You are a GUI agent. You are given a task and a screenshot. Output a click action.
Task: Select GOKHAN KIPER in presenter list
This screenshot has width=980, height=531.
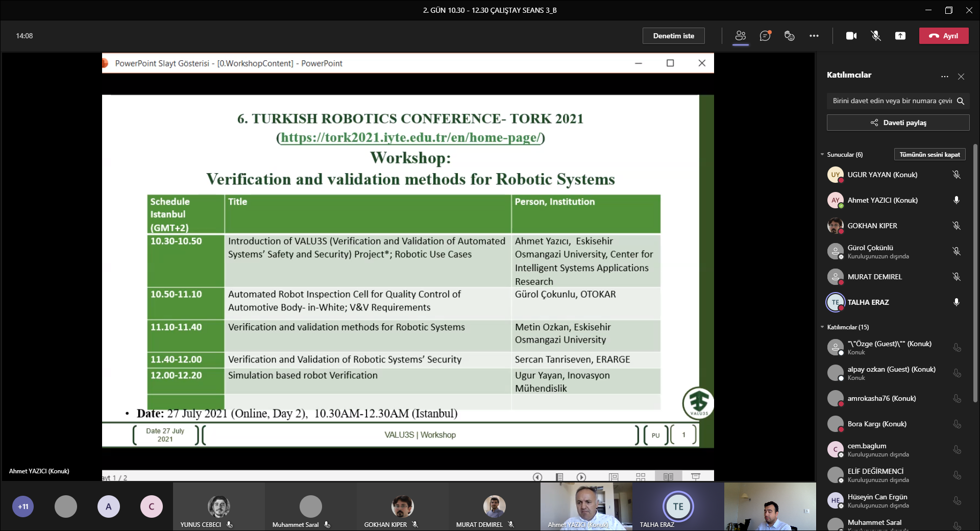click(x=894, y=226)
